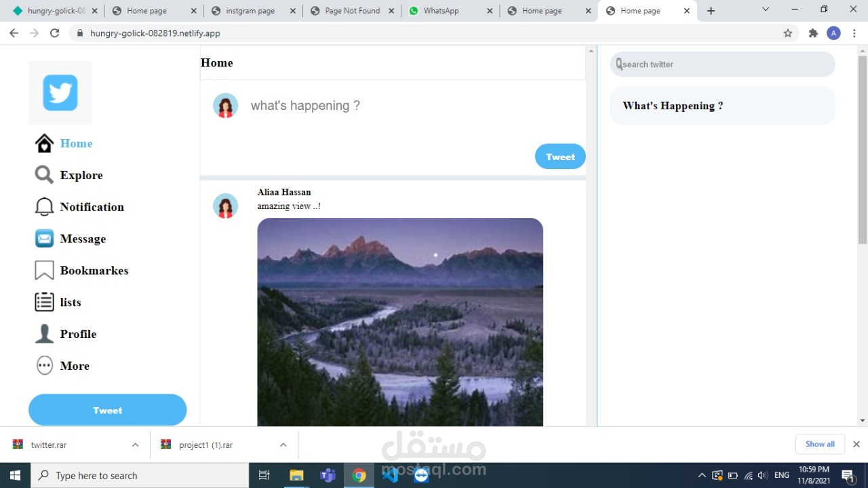Expand the twitter.rar download chevron
The image size is (868, 488).
pyautogui.click(x=135, y=445)
